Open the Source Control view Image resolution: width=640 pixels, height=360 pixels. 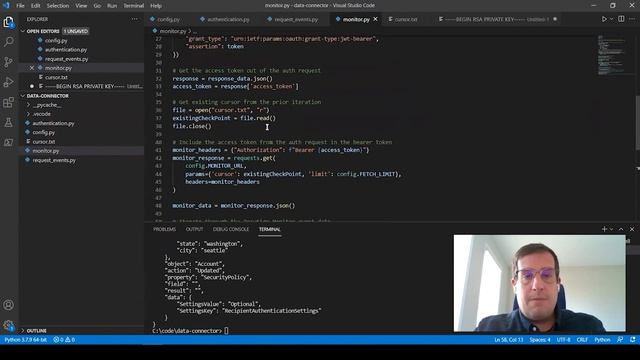point(9,62)
